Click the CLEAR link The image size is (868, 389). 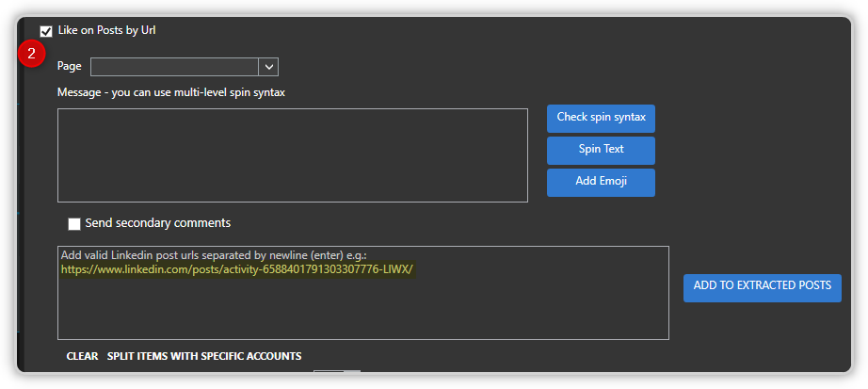pyautogui.click(x=83, y=356)
